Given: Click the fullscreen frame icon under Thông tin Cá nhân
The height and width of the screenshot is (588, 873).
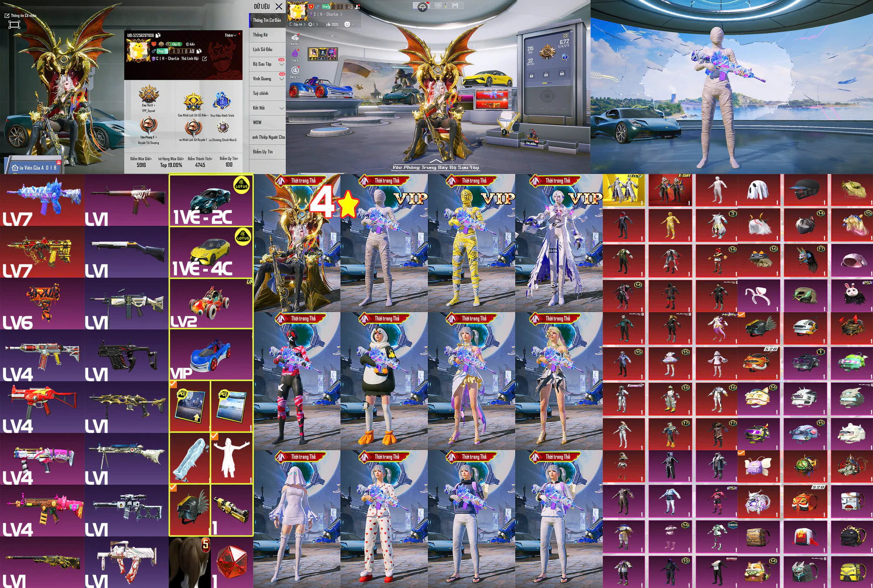Looking at the screenshot, I should pyautogui.click(x=14, y=24).
